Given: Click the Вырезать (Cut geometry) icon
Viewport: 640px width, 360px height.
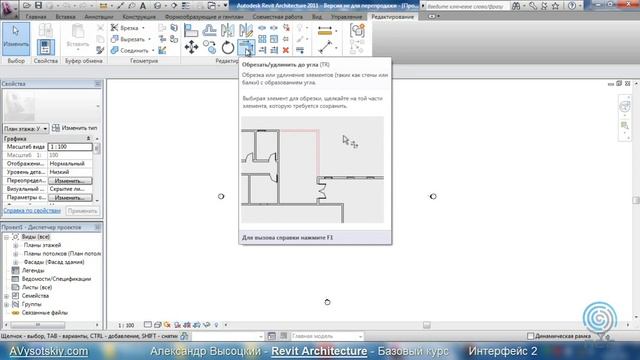Looking at the screenshot, I should [x=114, y=39].
